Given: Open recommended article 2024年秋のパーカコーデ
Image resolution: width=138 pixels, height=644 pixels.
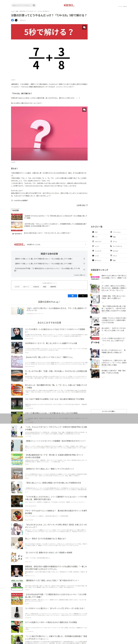Looking at the screenshot, I should coord(49,348).
